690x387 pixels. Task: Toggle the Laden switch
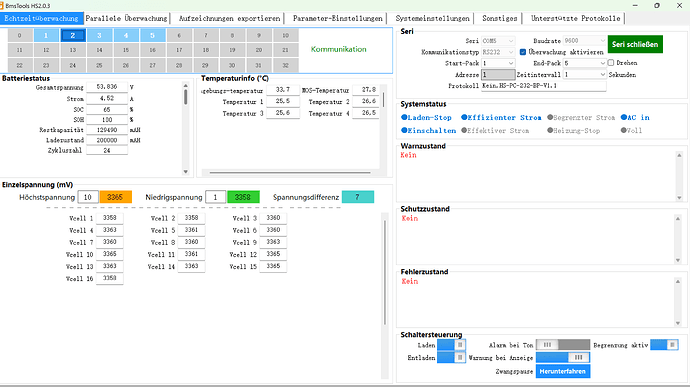tap(451, 345)
